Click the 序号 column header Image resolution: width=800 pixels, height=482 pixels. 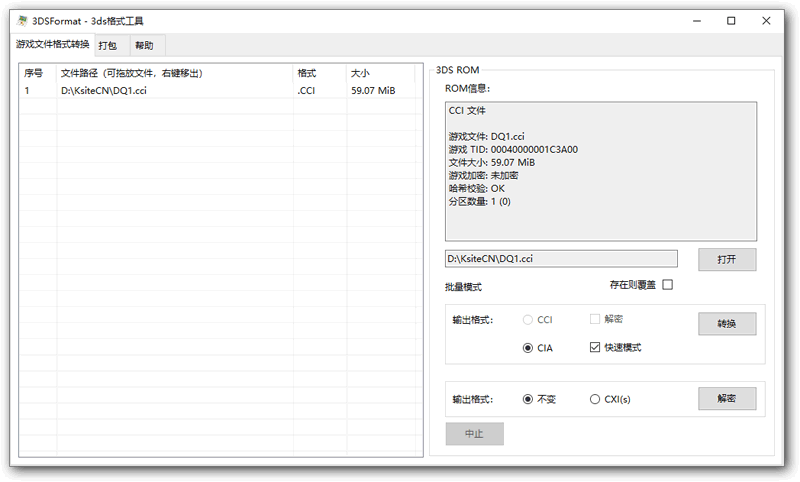coord(38,73)
